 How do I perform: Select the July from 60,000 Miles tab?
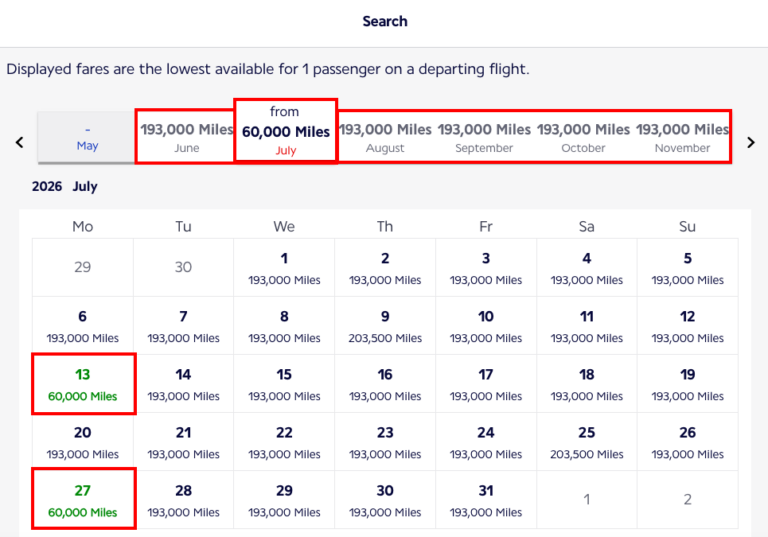tap(286, 131)
